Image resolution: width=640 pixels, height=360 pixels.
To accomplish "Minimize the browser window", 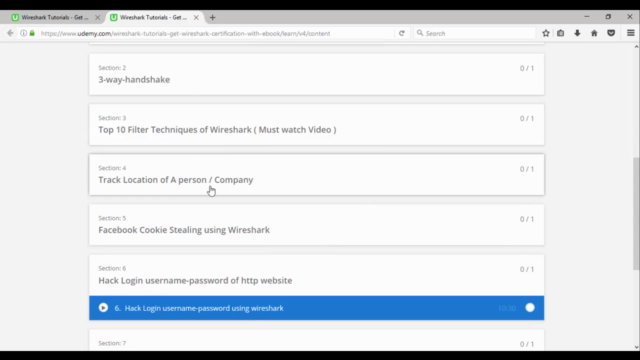I will [587, 17].
